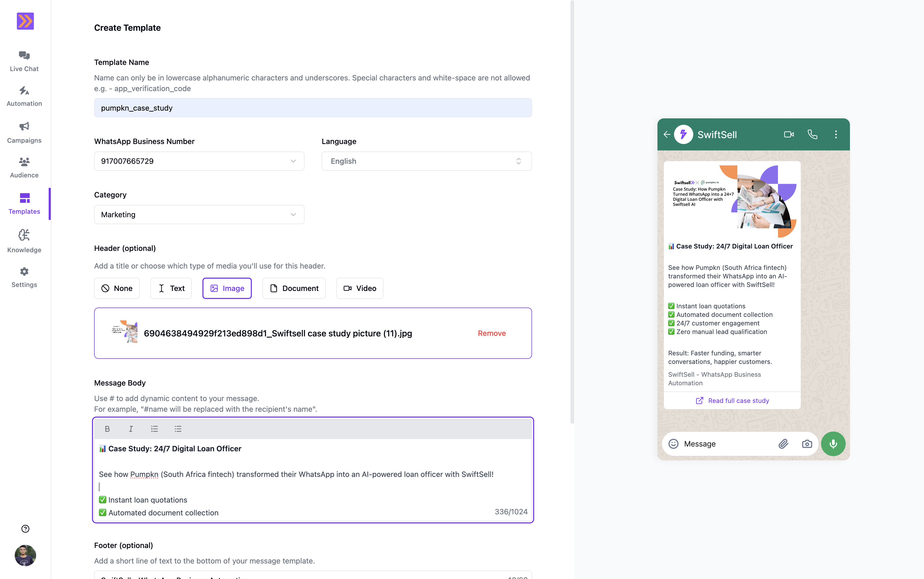
Task: Choose Video as the header type
Action: point(359,288)
